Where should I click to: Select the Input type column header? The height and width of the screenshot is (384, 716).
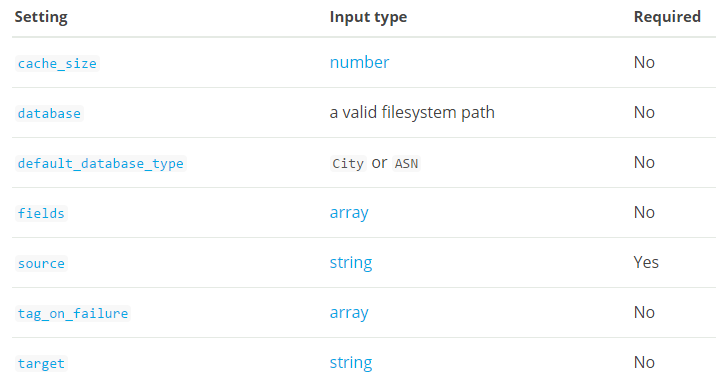point(368,17)
